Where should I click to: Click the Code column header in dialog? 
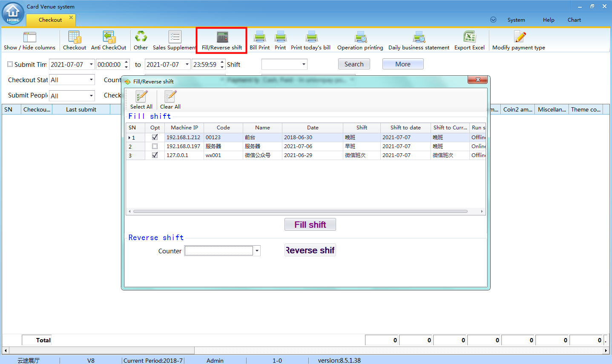(x=223, y=127)
